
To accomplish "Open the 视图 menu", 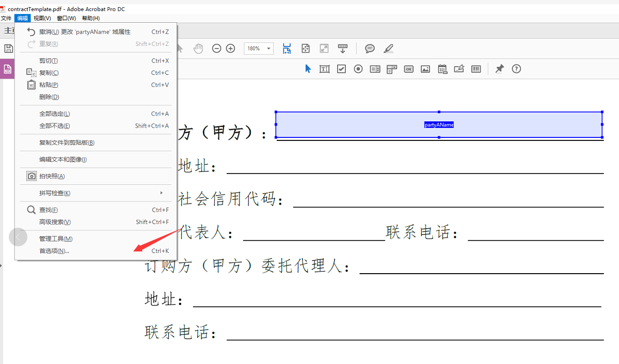I will click(41, 18).
